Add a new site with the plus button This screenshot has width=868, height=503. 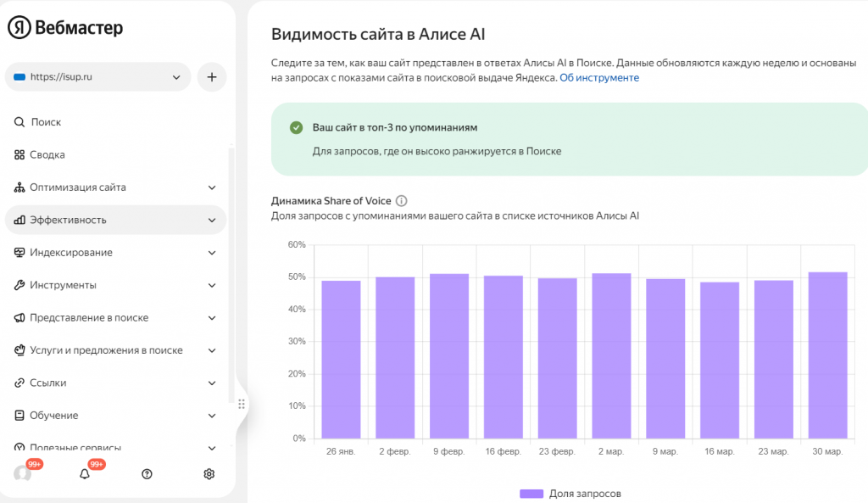click(212, 77)
